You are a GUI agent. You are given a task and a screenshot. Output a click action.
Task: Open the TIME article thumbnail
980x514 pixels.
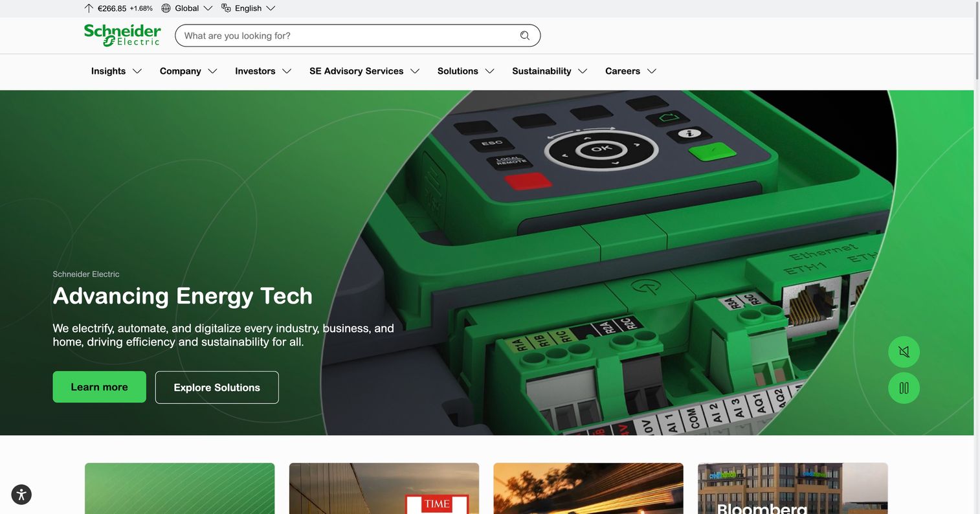tap(384, 488)
